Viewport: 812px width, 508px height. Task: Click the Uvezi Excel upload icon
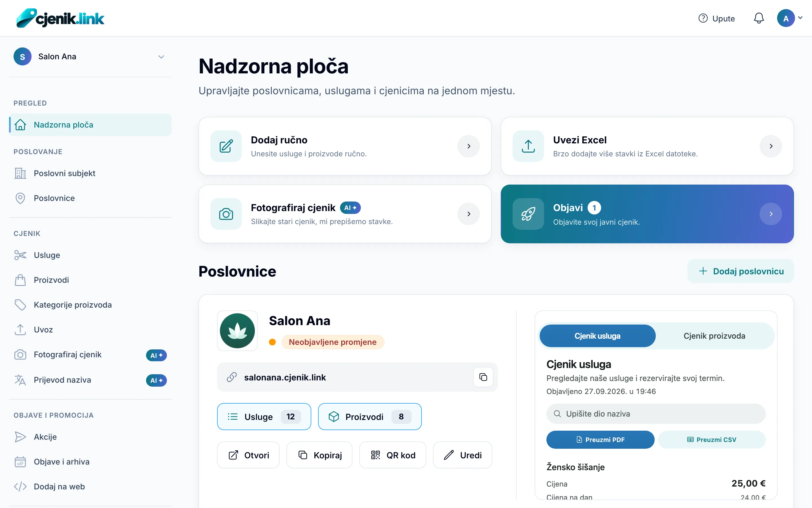[x=528, y=146]
